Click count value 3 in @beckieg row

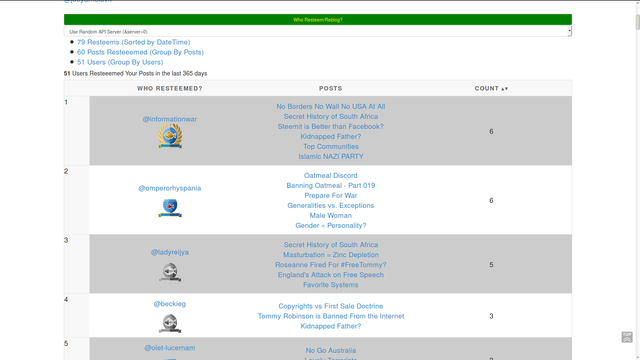[491, 316]
